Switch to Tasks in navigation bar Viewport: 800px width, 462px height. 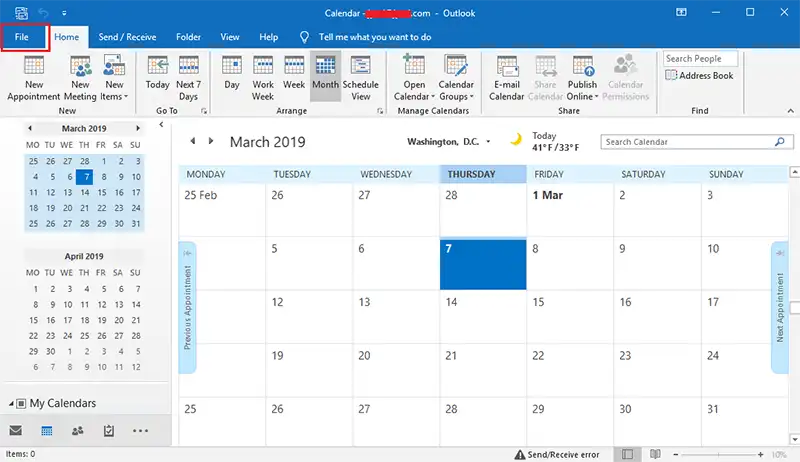(x=109, y=431)
